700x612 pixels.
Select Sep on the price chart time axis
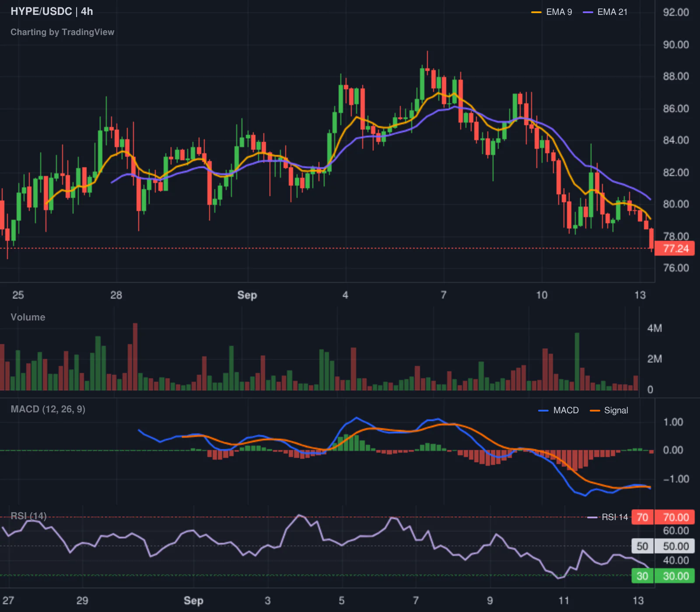(x=247, y=295)
